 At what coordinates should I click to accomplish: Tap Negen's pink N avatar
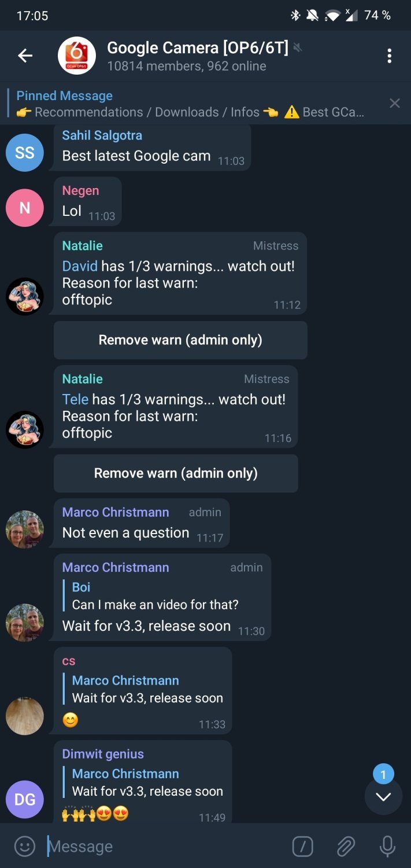24,208
